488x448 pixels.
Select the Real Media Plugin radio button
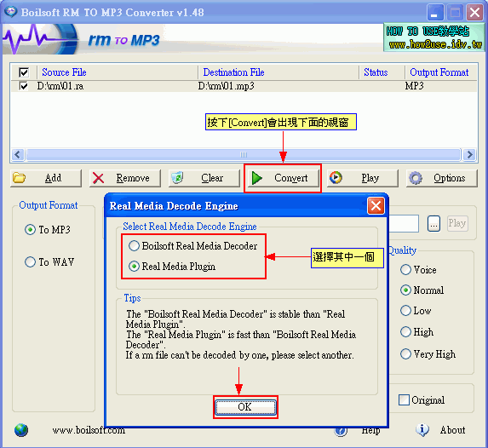pyautogui.click(x=135, y=267)
